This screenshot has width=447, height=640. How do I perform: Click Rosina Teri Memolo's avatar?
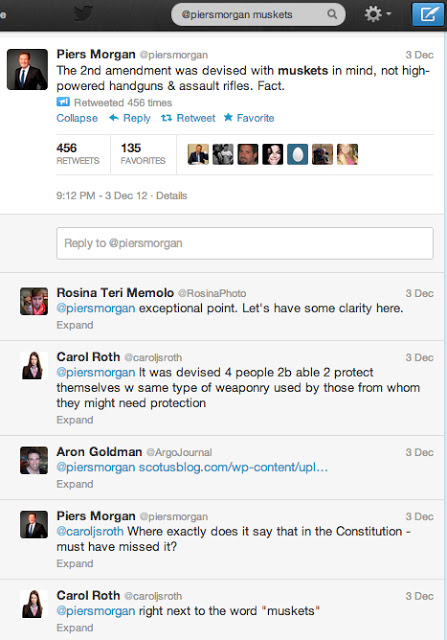34,301
